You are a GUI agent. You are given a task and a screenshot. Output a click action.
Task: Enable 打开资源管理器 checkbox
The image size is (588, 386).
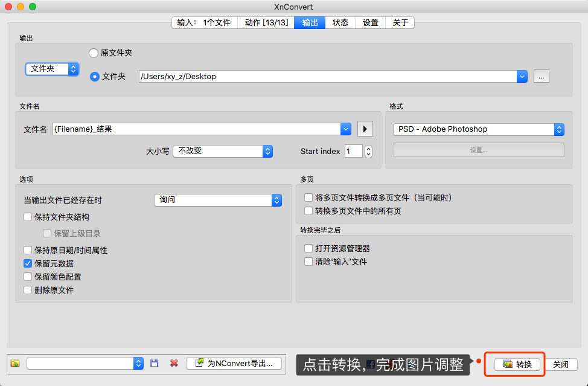[308, 248]
